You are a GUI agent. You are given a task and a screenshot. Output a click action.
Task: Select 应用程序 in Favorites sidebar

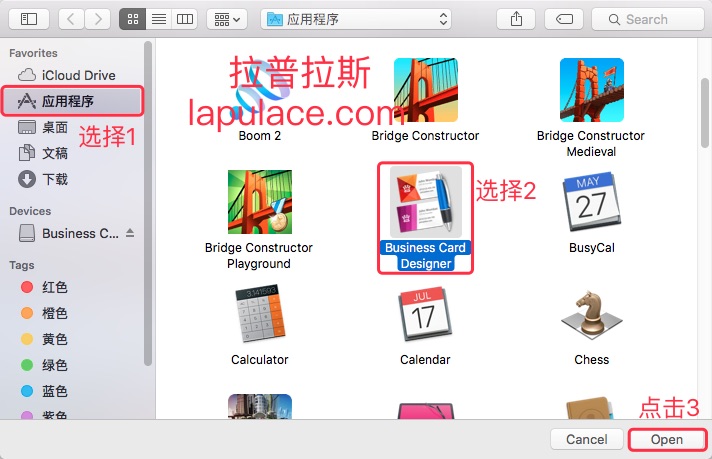(x=73, y=101)
